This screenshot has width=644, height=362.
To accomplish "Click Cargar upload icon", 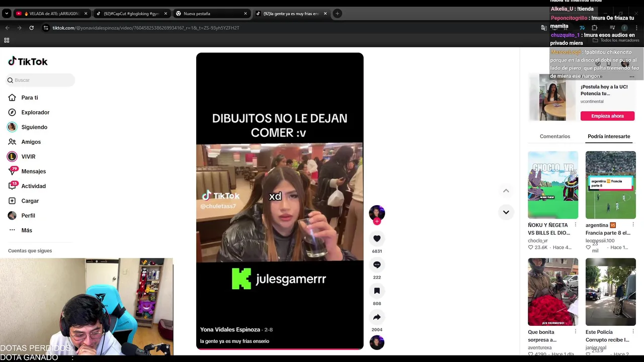I will click(x=12, y=201).
